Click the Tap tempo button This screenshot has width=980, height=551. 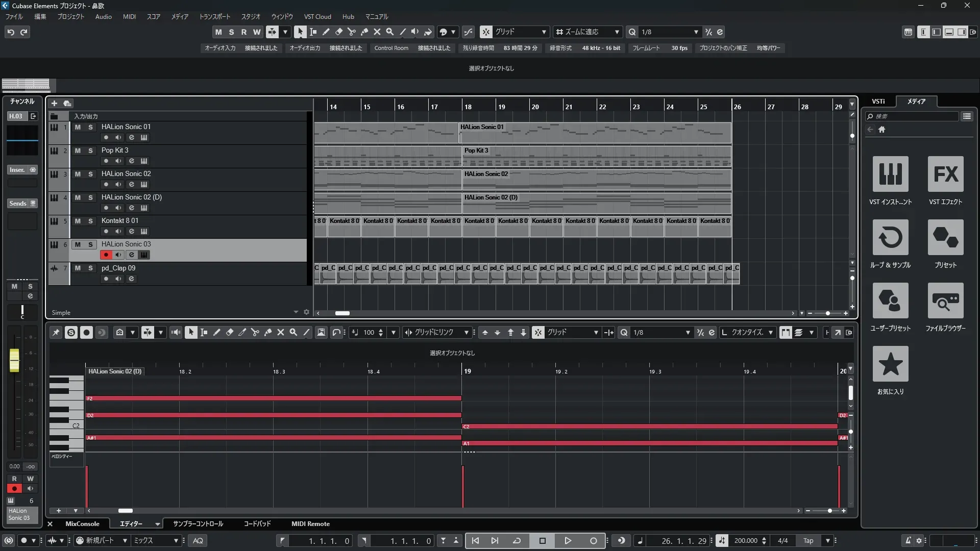[x=808, y=540]
